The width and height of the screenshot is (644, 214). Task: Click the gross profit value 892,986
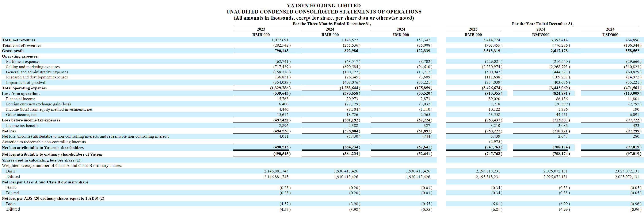pos(351,51)
